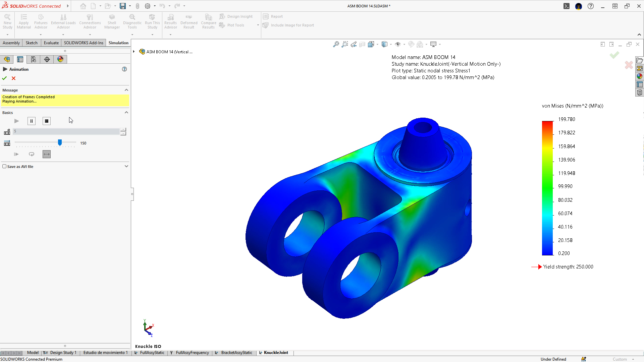Screen dimensions: 644x362
Task: Toggle loop playback for the animation
Action: click(x=31, y=154)
